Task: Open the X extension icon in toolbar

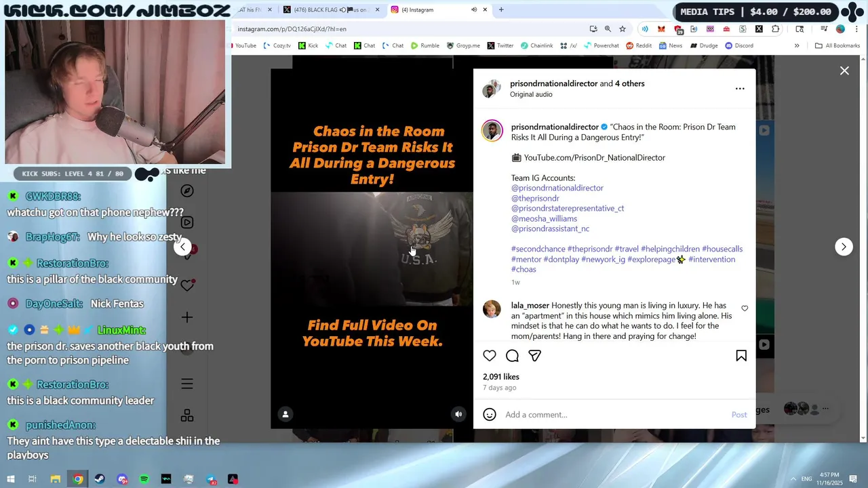Action: [x=759, y=29]
